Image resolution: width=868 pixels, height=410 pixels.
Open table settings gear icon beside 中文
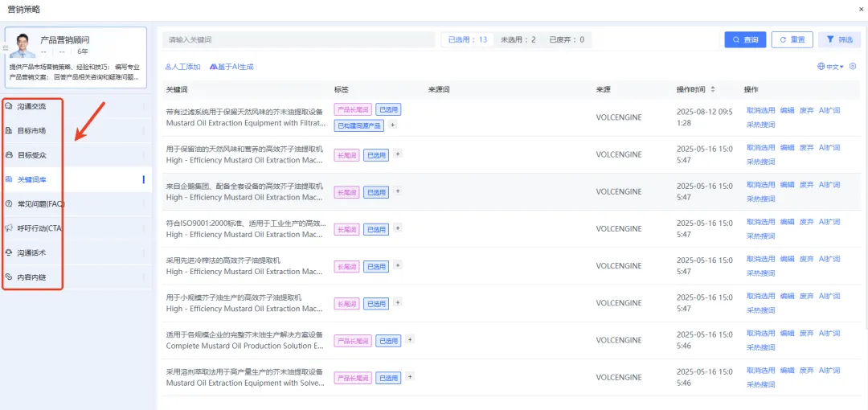coord(853,67)
